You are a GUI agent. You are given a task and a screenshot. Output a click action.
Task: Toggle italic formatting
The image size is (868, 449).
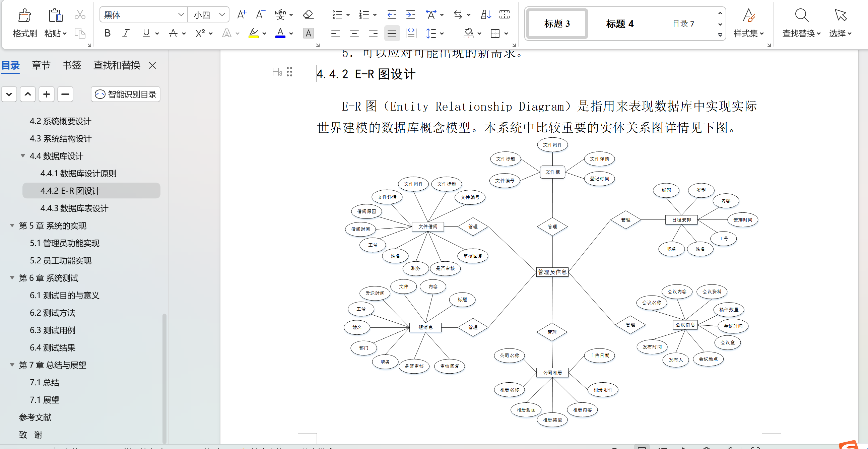(126, 33)
